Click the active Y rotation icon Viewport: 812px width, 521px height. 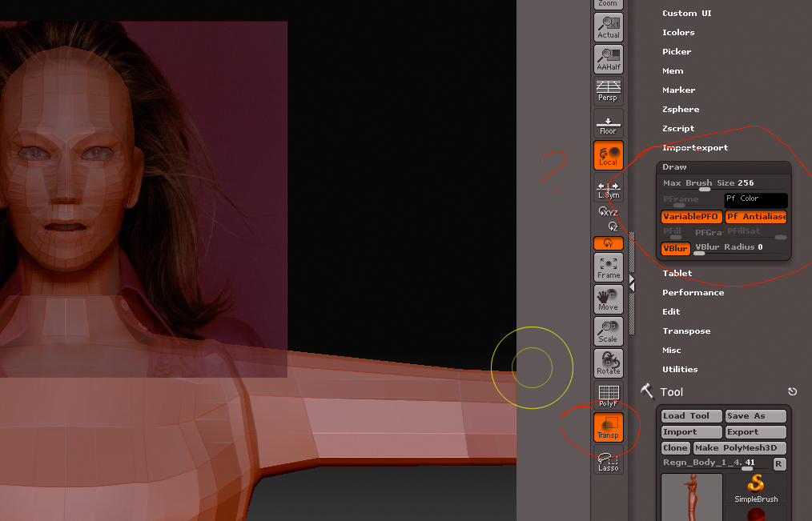[x=609, y=242]
